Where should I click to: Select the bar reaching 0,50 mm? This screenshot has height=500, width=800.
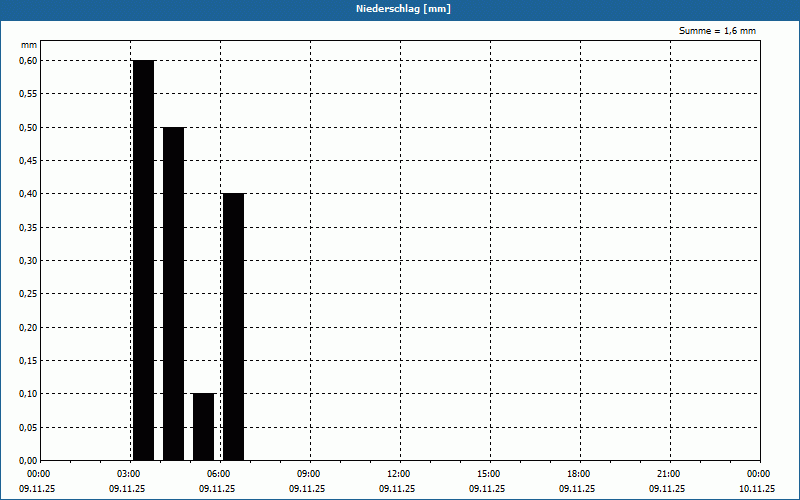(173, 293)
